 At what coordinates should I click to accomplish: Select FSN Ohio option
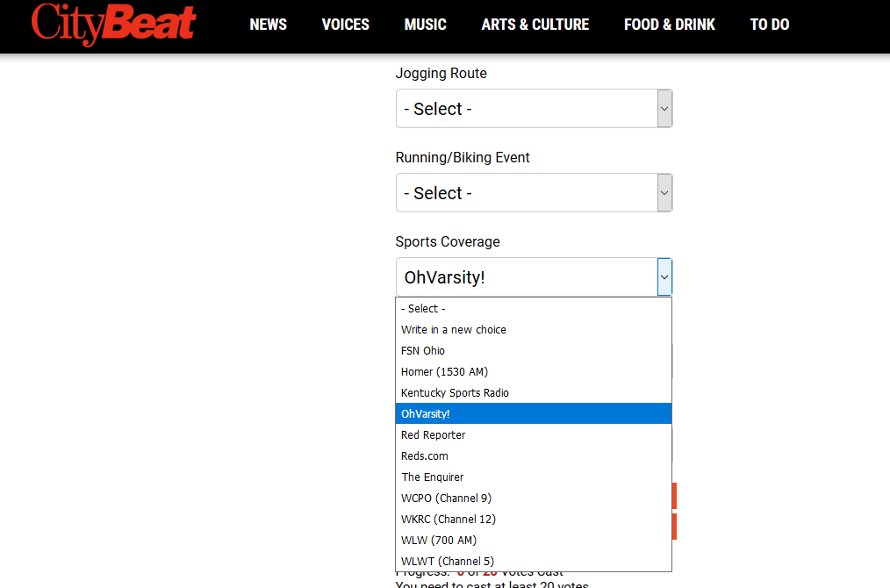[534, 351]
